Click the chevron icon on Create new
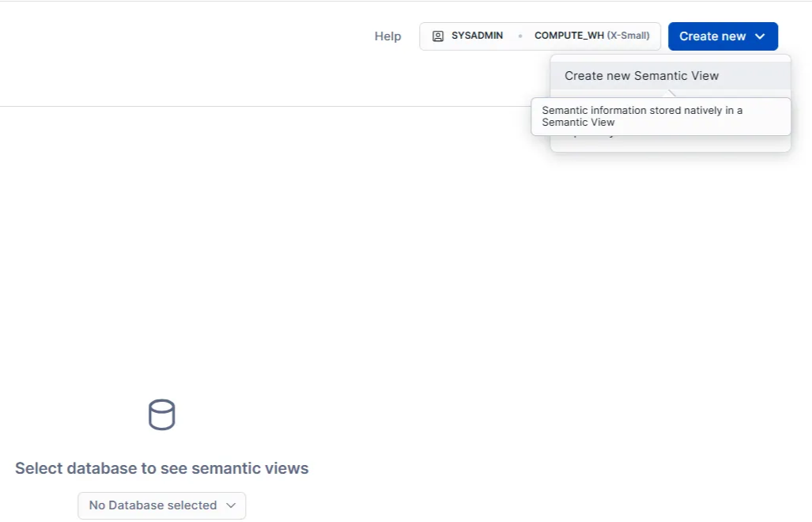812x522 pixels. [760, 36]
